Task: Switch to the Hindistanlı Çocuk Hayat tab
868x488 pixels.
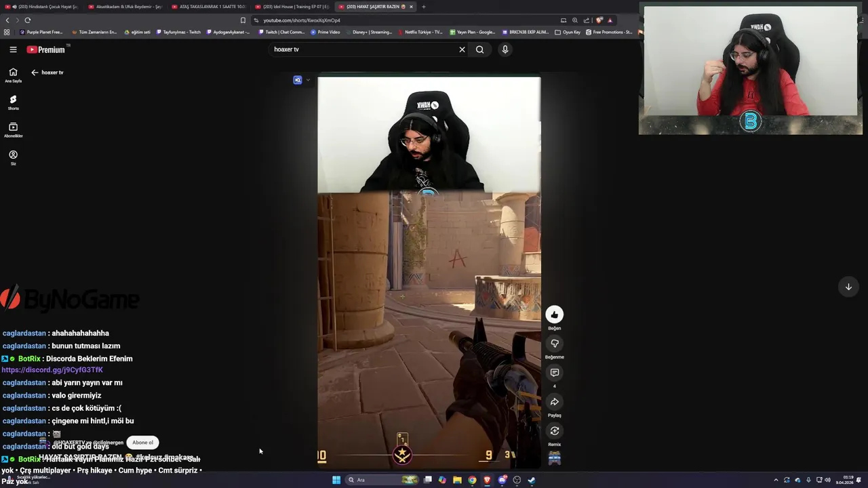Action: (44, 7)
